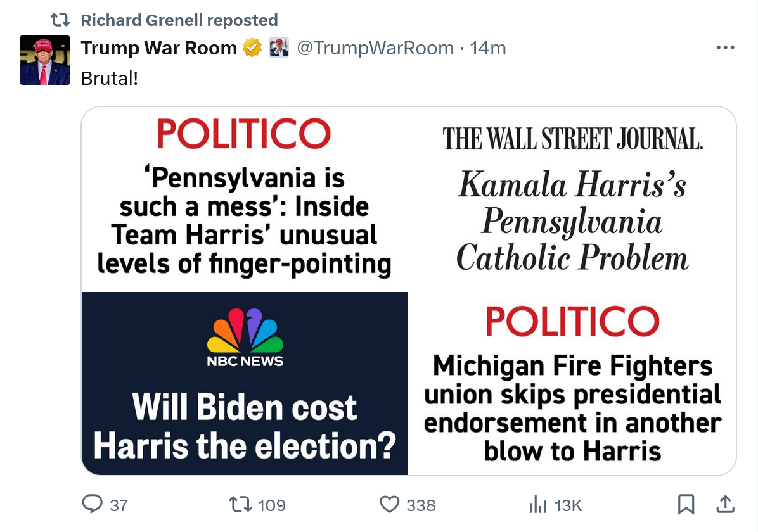The width and height of the screenshot is (758, 532).
Task: Click the small affiliation badge beside the checkmark
Action: pyautogui.click(x=279, y=48)
